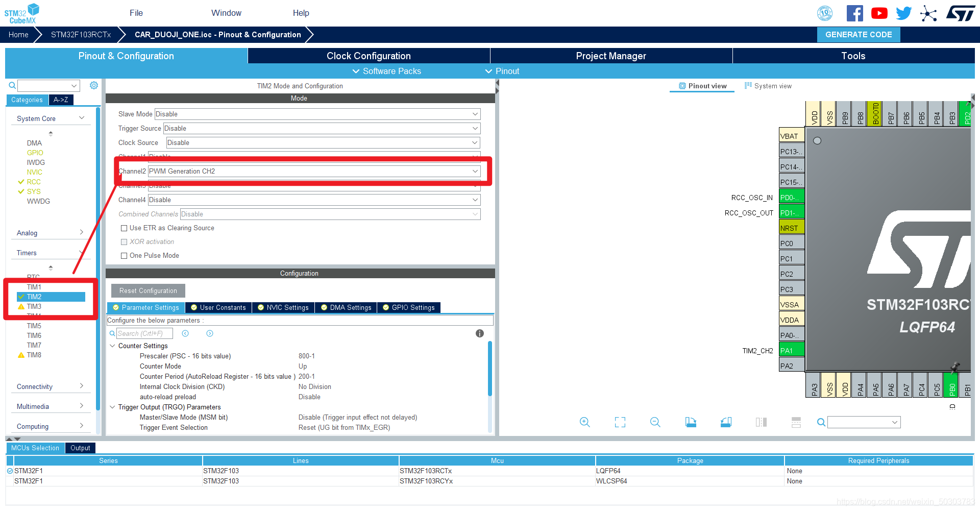Click the pin search combo box
The width and height of the screenshot is (980, 511).
tap(864, 422)
